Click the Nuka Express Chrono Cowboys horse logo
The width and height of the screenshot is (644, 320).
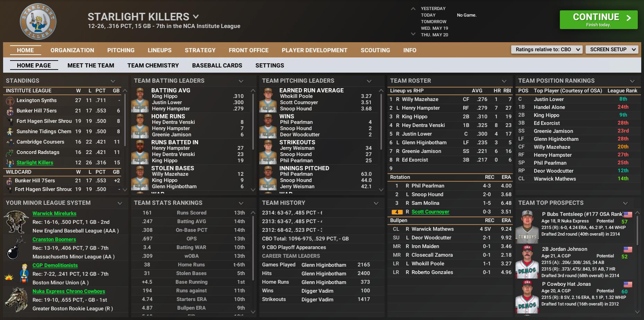pyautogui.click(x=16, y=300)
